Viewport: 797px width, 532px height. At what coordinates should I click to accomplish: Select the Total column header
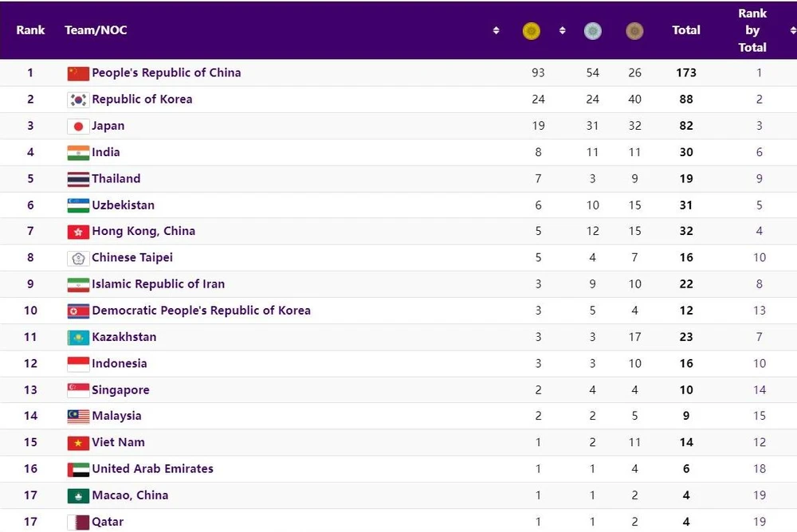click(685, 30)
